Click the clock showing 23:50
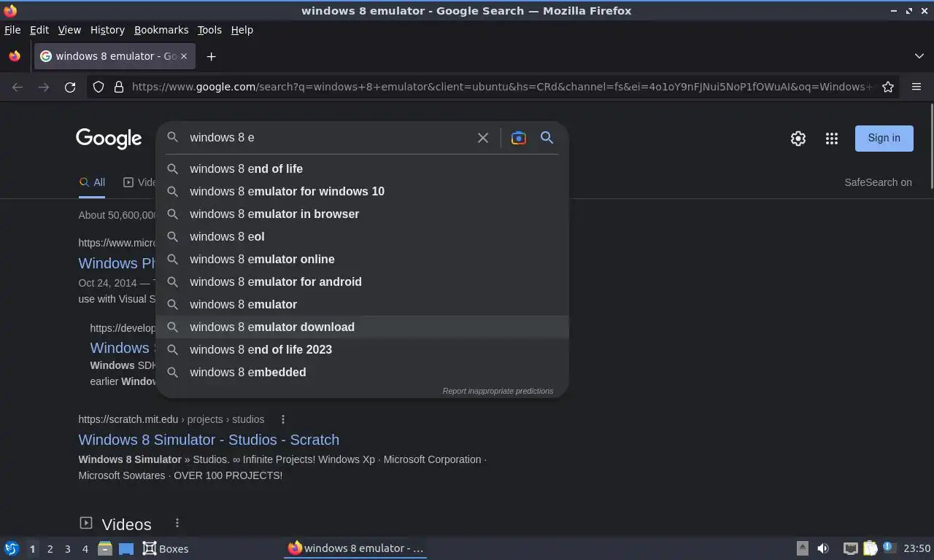Viewport: 934px width, 560px height. point(917,548)
